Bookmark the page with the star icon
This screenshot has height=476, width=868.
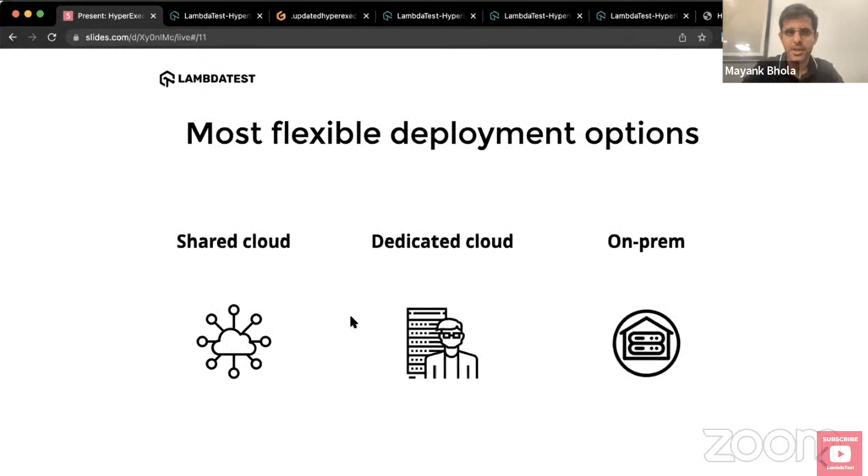[x=702, y=37]
